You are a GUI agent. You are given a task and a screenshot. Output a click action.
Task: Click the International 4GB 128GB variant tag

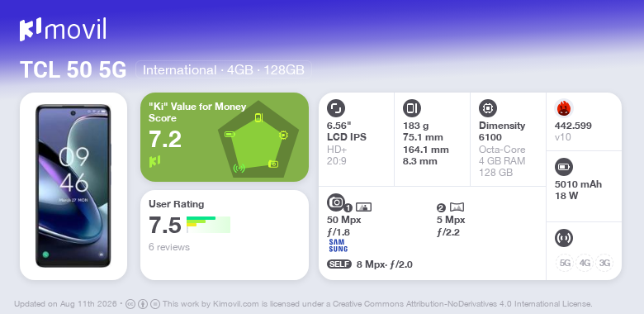pyautogui.click(x=224, y=70)
